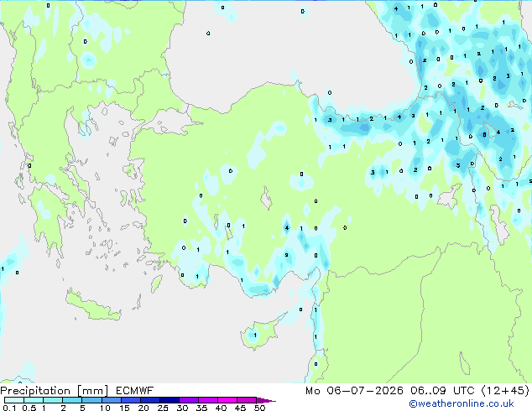Click the Cyprus precipitation value '1'
Screen dimensions: 532x411
click(255, 335)
